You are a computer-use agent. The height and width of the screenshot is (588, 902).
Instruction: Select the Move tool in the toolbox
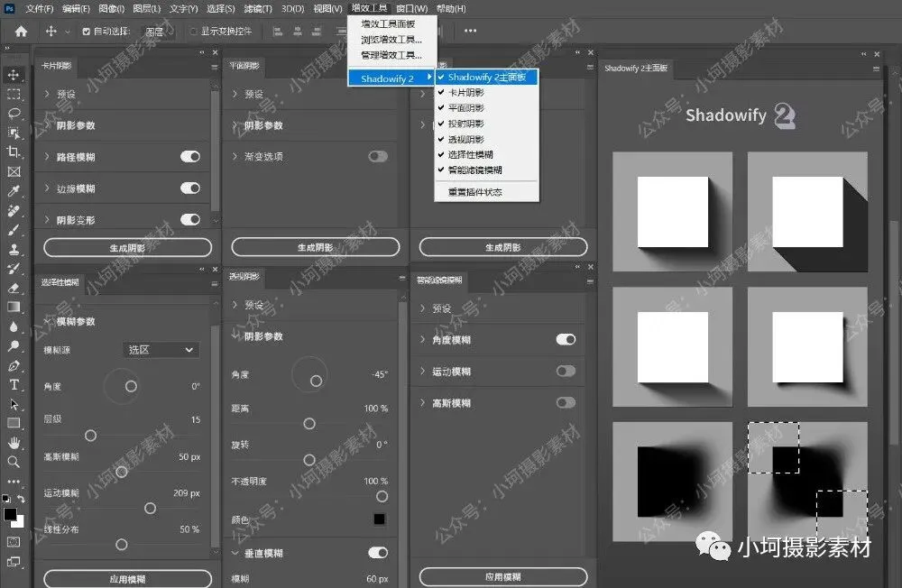pos(14,75)
